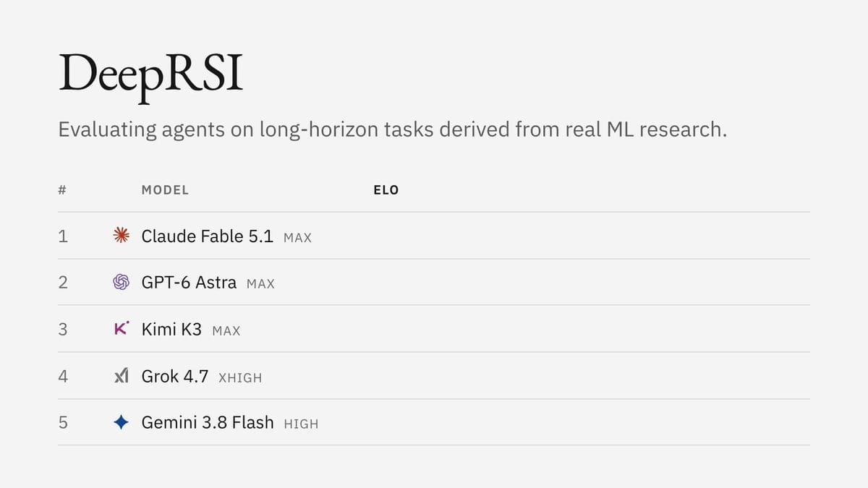Click the Claude starburst logo icon
This screenshot has width=868, height=488.
[x=122, y=235]
